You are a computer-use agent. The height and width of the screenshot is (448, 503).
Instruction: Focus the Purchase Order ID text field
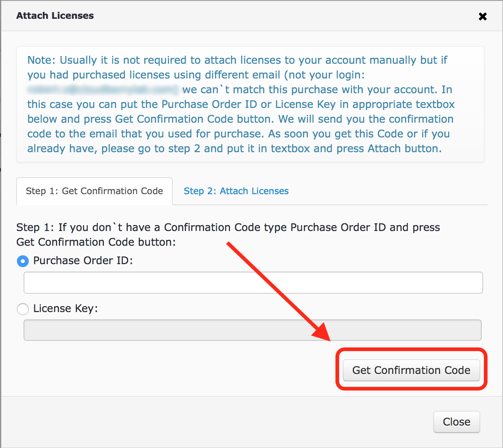253,283
